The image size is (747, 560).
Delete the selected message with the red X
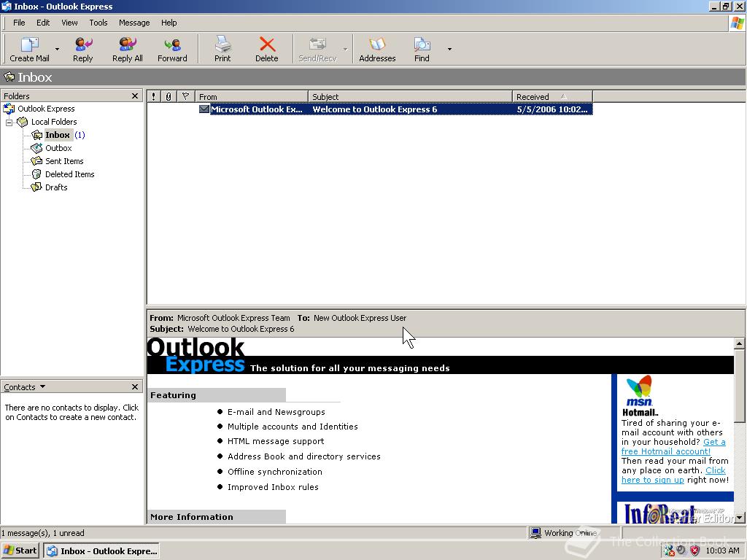coord(267,49)
